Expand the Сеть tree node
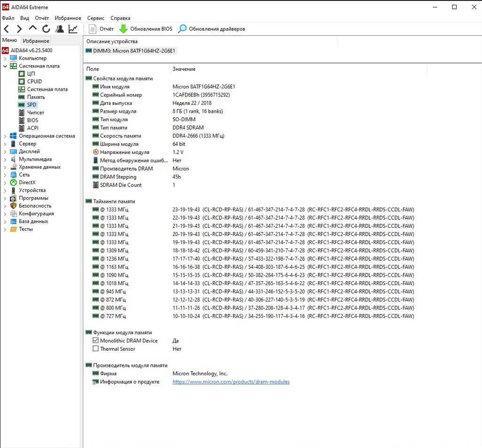482x448 pixels. 5,175
